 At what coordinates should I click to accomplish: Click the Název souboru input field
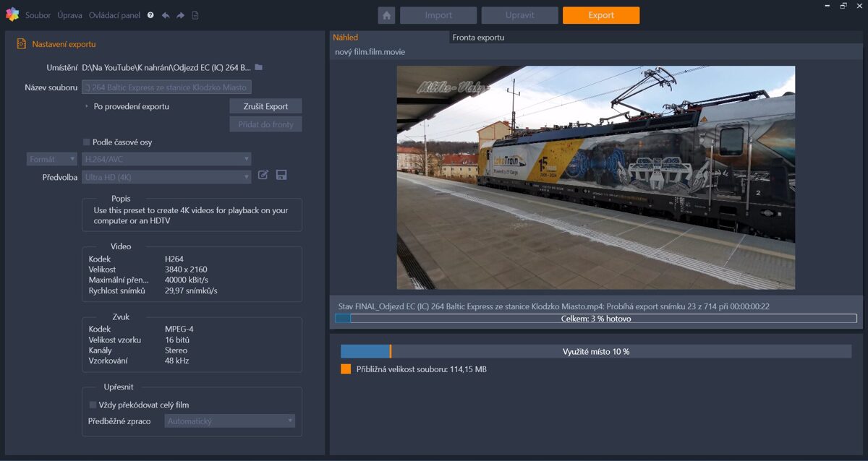166,87
